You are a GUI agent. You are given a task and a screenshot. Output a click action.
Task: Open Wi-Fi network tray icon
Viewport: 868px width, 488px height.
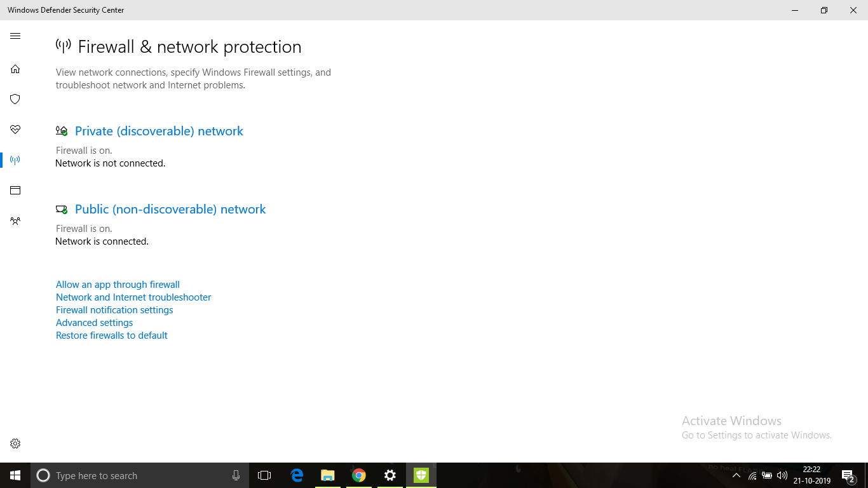point(752,475)
